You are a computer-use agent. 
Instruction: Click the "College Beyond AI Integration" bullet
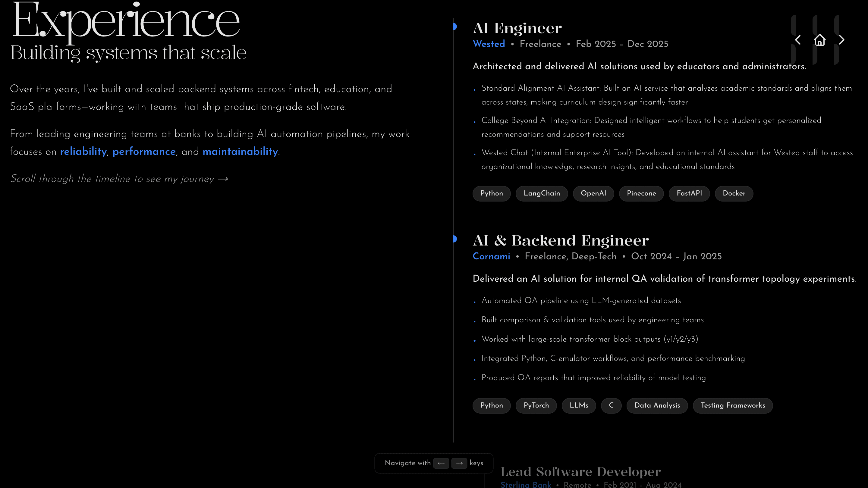[x=651, y=127]
